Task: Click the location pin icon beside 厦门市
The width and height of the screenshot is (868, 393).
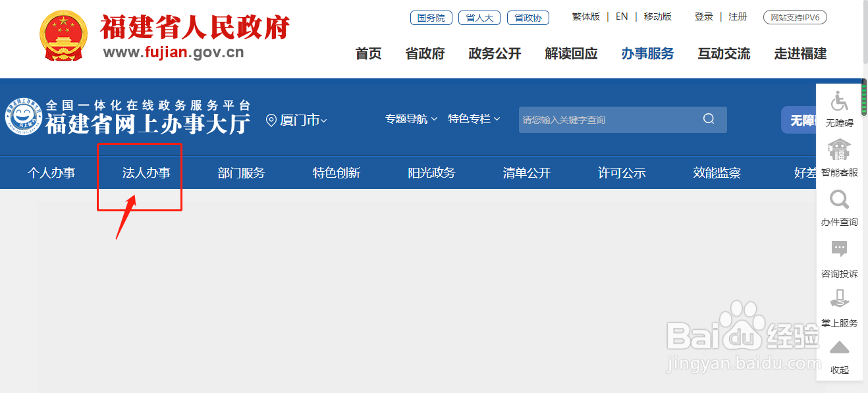Action: (x=271, y=120)
